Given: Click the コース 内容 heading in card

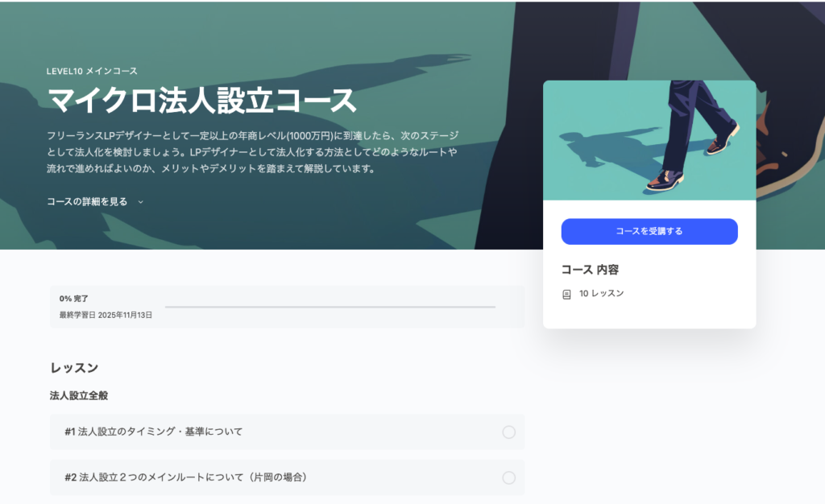Looking at the screenshot, I should (x=590, y=270).
